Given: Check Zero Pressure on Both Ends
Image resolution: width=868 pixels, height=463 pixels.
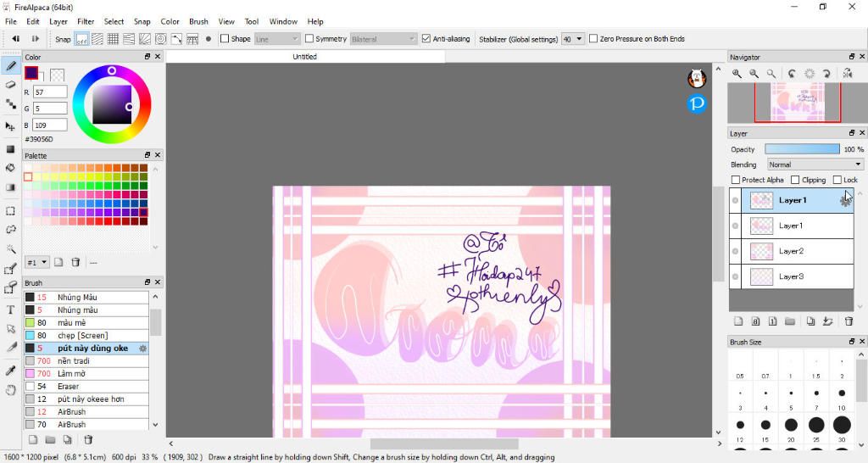Looking at the screenshot, I should (593, 39).
